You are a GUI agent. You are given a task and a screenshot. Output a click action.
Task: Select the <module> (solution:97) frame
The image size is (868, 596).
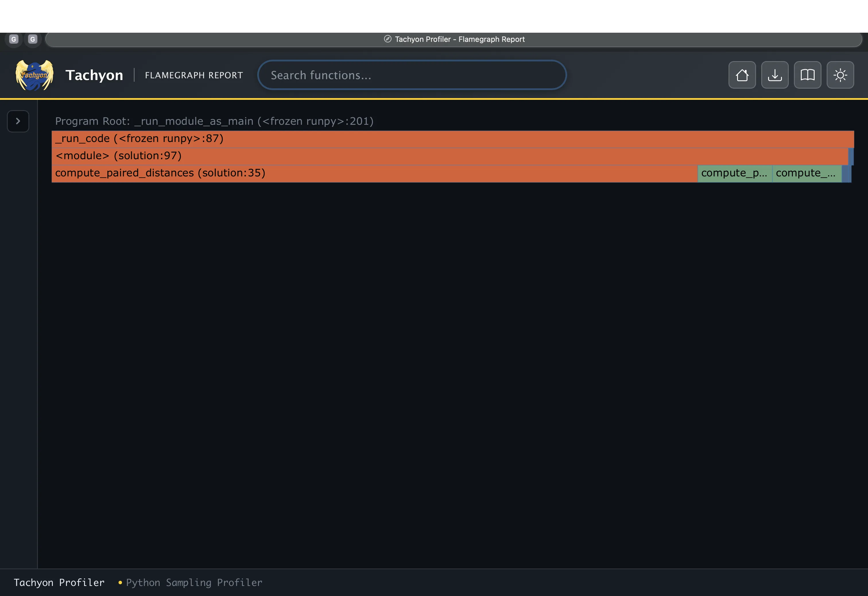449,156
